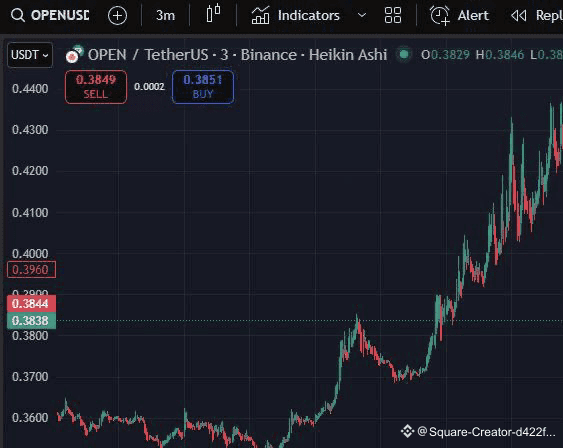
Task: Click the red 0.3844 price tag
Action: coord(31,304)
